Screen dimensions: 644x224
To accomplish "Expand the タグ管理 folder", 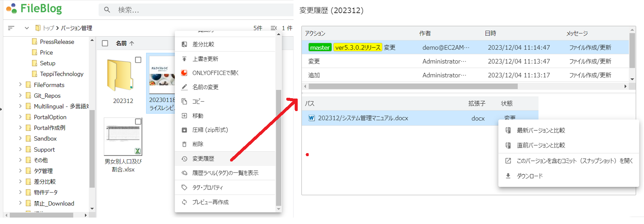I will (21, 171).
